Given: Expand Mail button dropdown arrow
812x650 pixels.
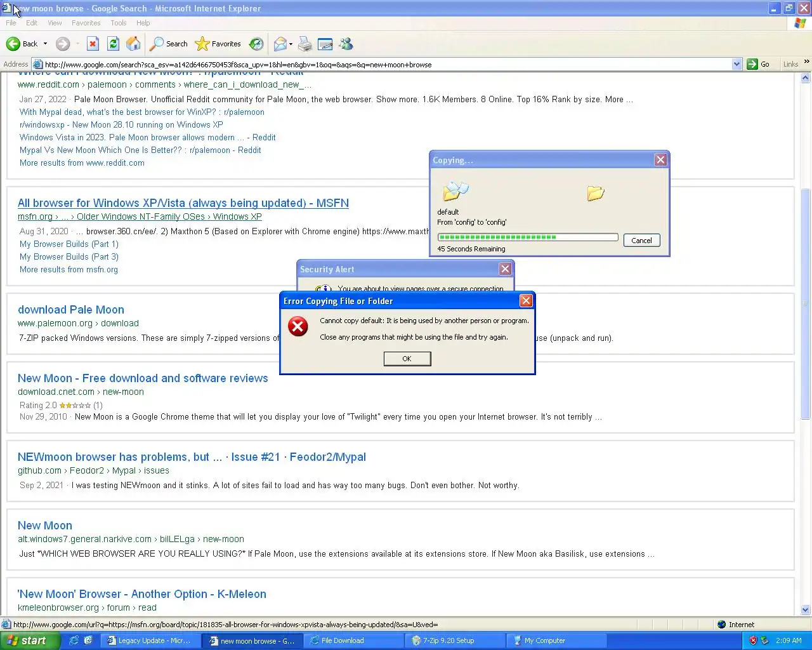Looking at the screenshot, I should tap(291, 44).
